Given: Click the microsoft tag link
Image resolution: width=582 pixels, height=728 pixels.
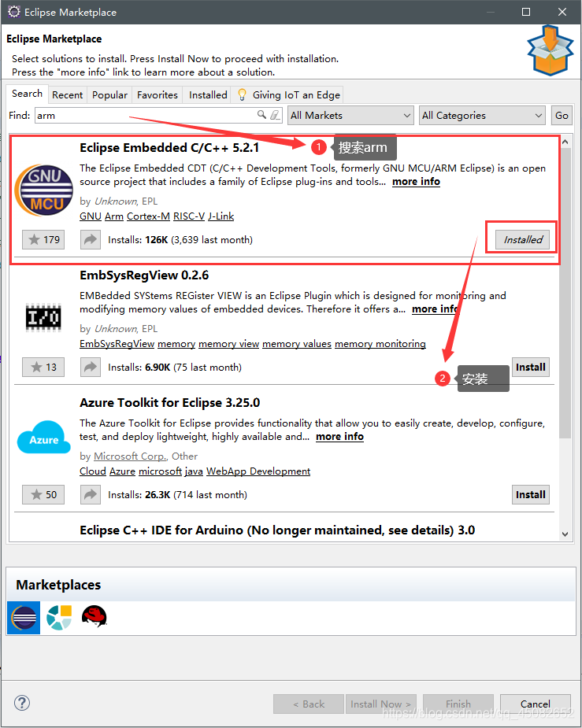Looking at the screenshot, I should (x=160, y=471).
